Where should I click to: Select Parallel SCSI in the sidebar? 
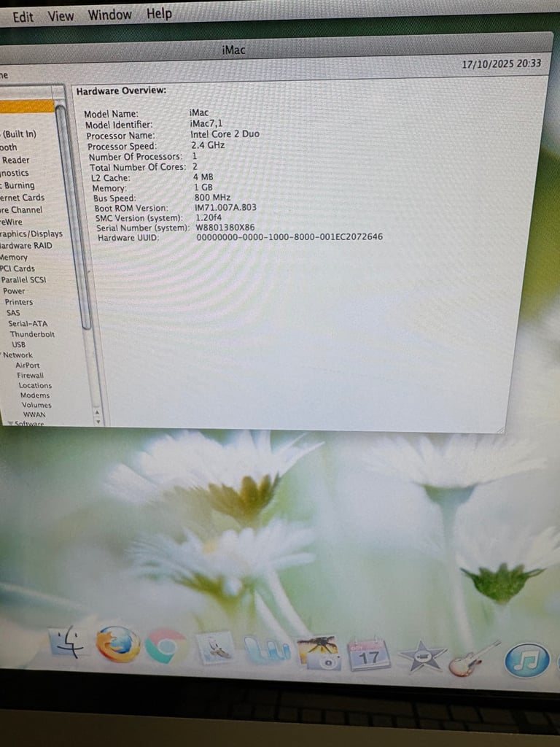pyautogui.click(x=23, y=279)
